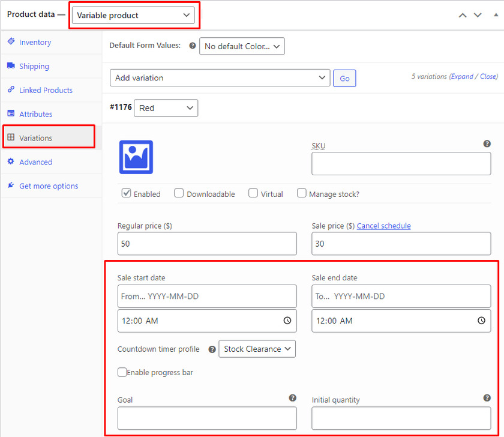504x437 pixels.
Task: Click the Variations grid icon
Action: tap(11, 137)
